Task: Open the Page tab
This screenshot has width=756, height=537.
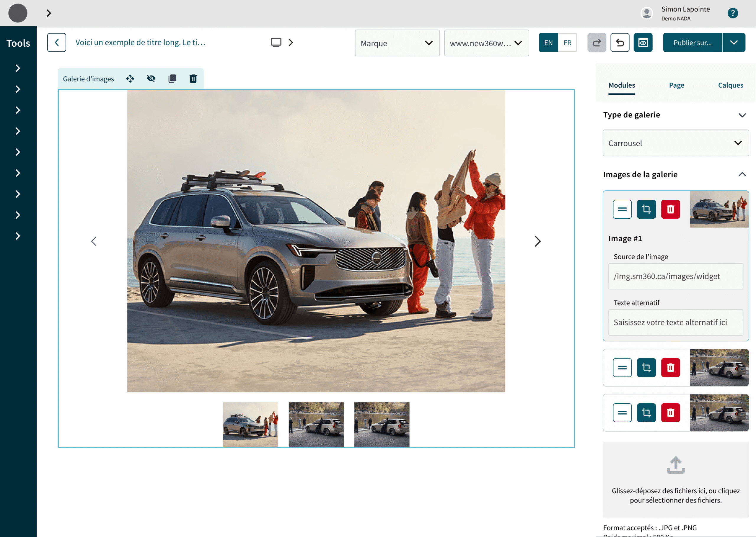Action: coord(676,85)
